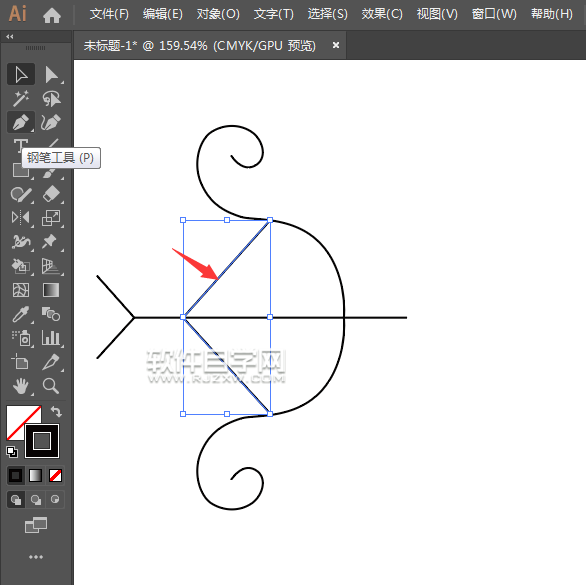586x585 pixels.
Task: Reset to default fill and stroke
Action: point(12,452)
